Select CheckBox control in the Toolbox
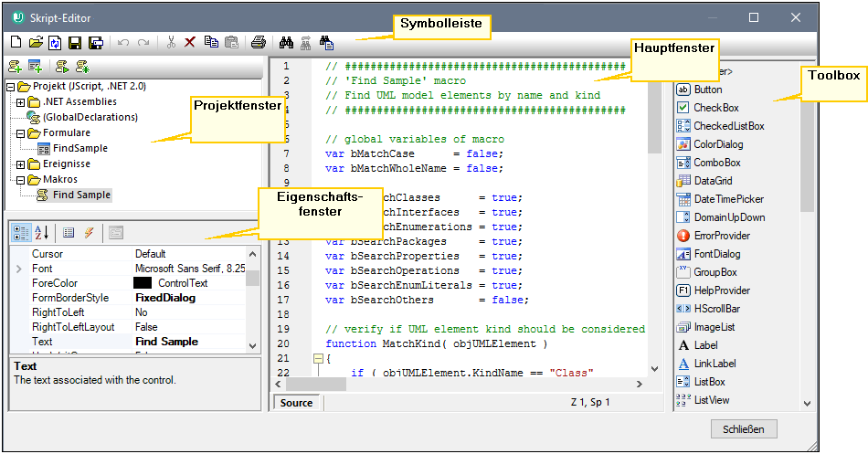The width and height of the screenshot is (868, 454). 715,108
